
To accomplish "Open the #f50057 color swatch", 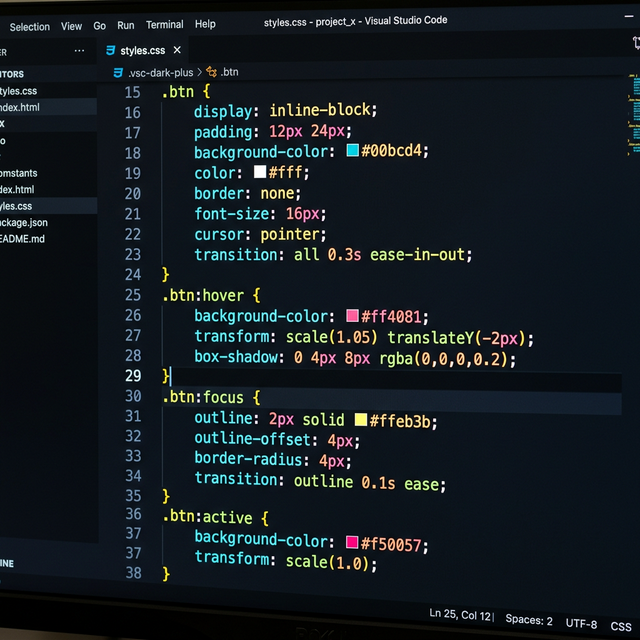I will coord(352,542).
